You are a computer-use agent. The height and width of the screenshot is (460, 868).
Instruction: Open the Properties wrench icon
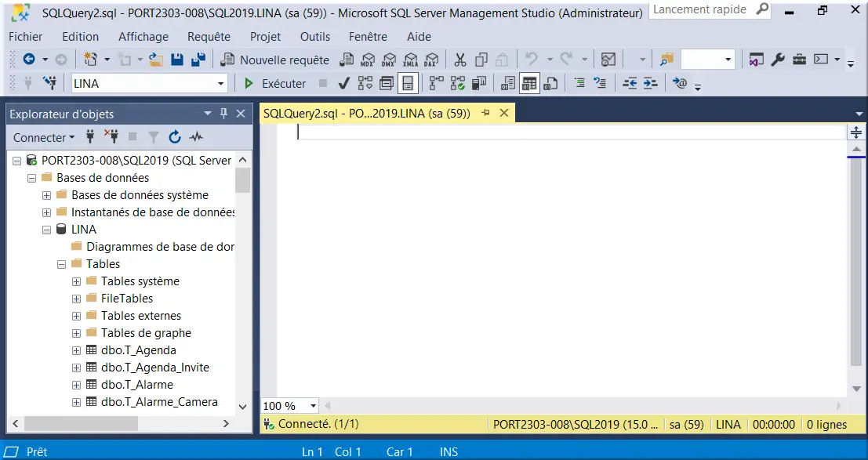tap(778, 60)
